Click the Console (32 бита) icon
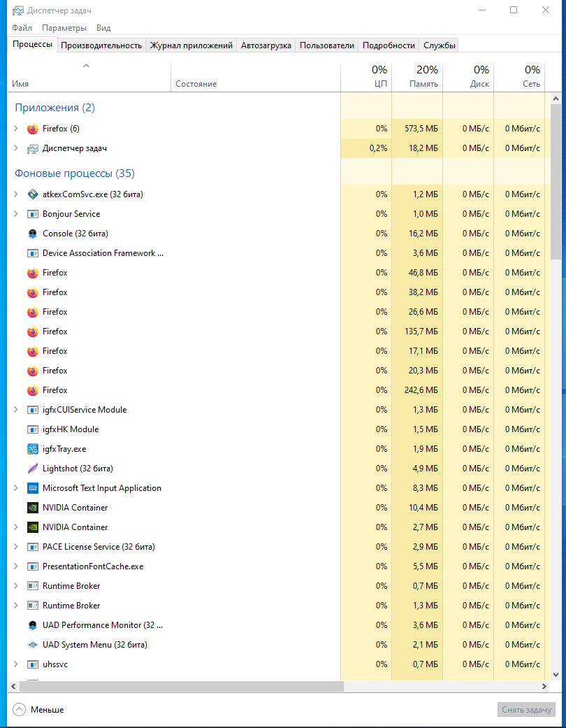This screenshot has width=566, height=728. pyautogui.click(x=32, y=234)
